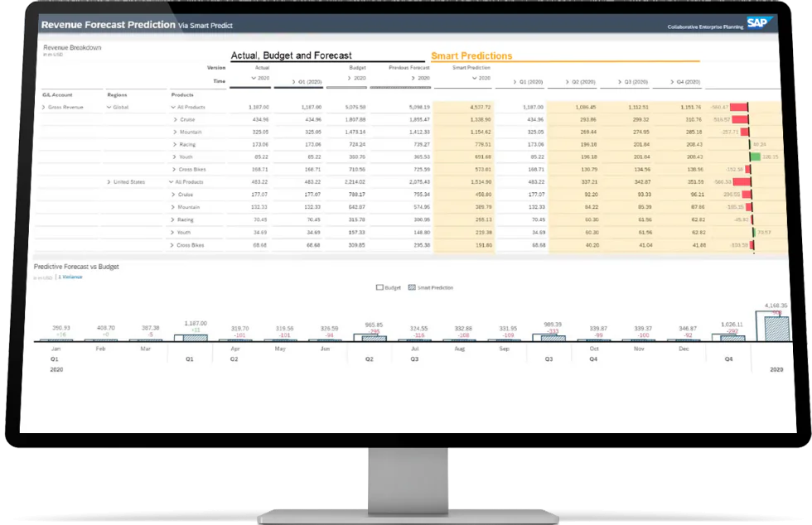
Task: Expand the Q2 (2020) column header
Action: pyautogui.click(x=568, y=82)
